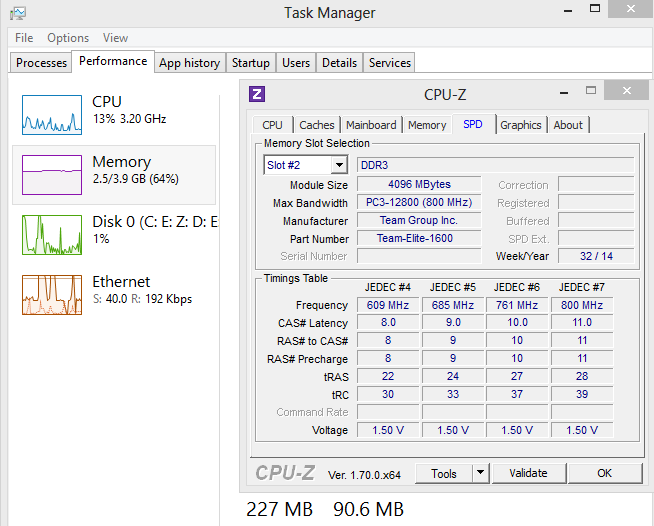Click the 800 MHz JEDEC #7 frequency cell
This screenshot has width=654, height=526.
click(582, 305)
